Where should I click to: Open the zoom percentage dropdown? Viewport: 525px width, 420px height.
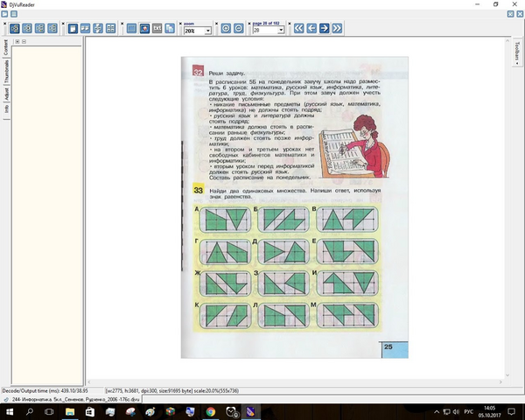pos(208,31)
